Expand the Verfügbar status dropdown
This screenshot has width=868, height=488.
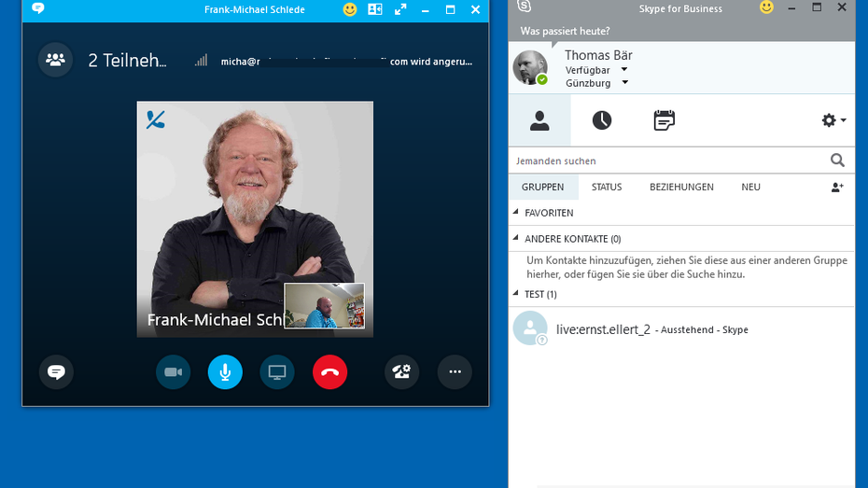point(624,70)
